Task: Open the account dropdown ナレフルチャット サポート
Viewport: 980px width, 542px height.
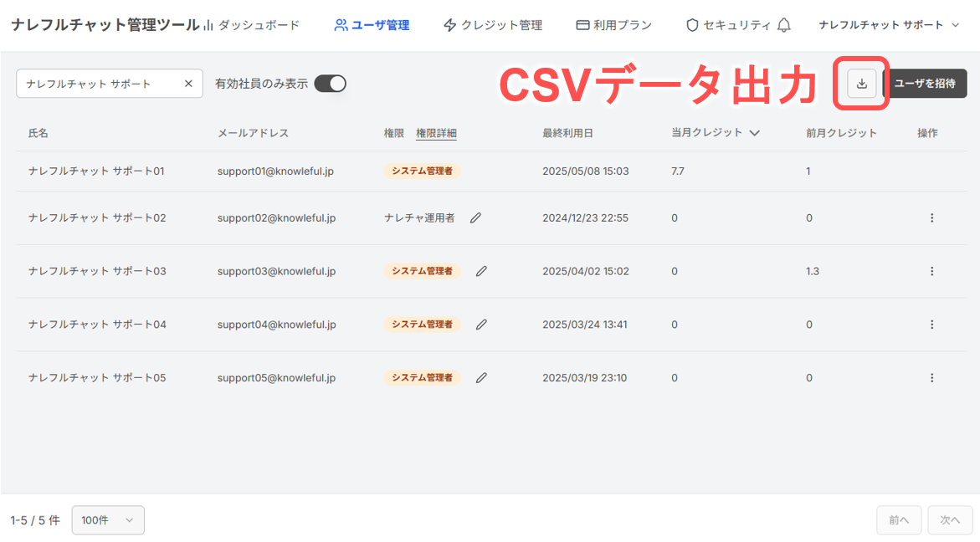Action: 889,25
